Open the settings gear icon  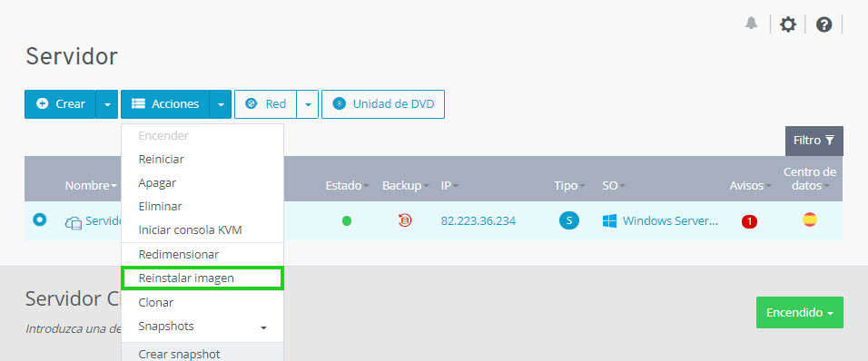(788, 24)
